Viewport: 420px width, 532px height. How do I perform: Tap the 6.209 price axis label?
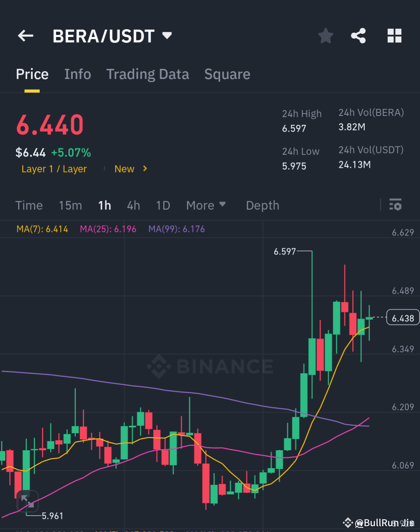(x=403, y=407)
